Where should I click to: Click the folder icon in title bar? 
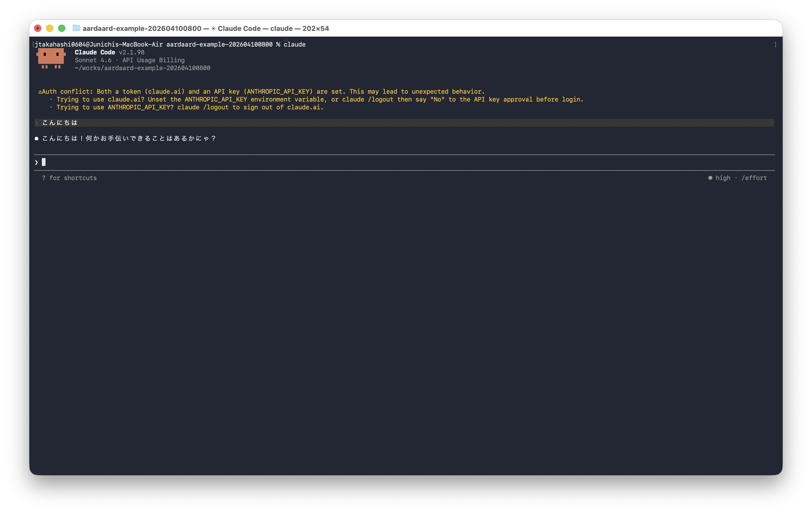(76, 28)
